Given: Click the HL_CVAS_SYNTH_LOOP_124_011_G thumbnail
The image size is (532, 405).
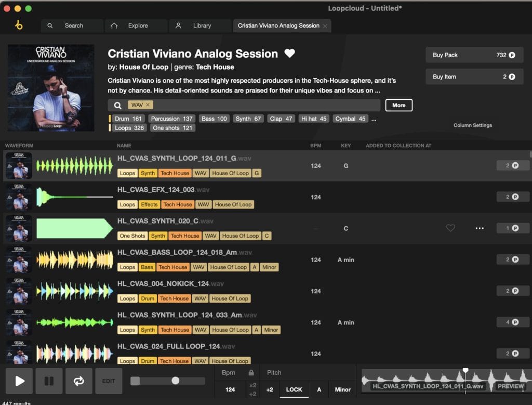Looking at the screenshot, I should [19, 166].
